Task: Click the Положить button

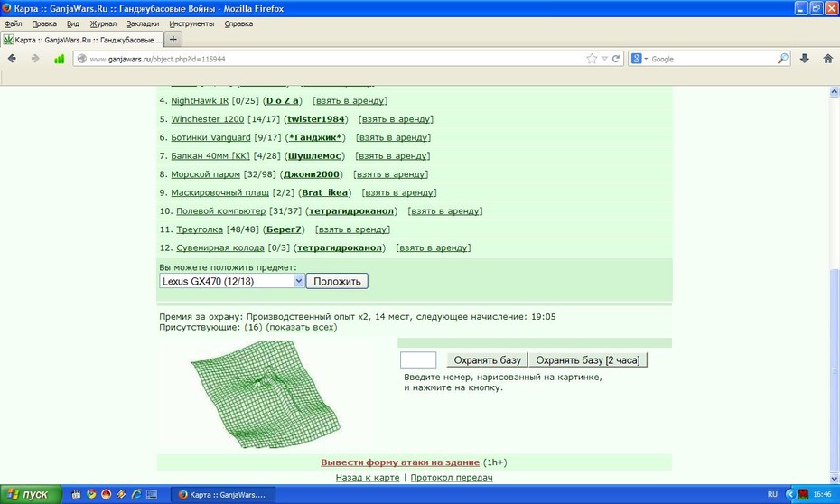Action: coord(337,281)
